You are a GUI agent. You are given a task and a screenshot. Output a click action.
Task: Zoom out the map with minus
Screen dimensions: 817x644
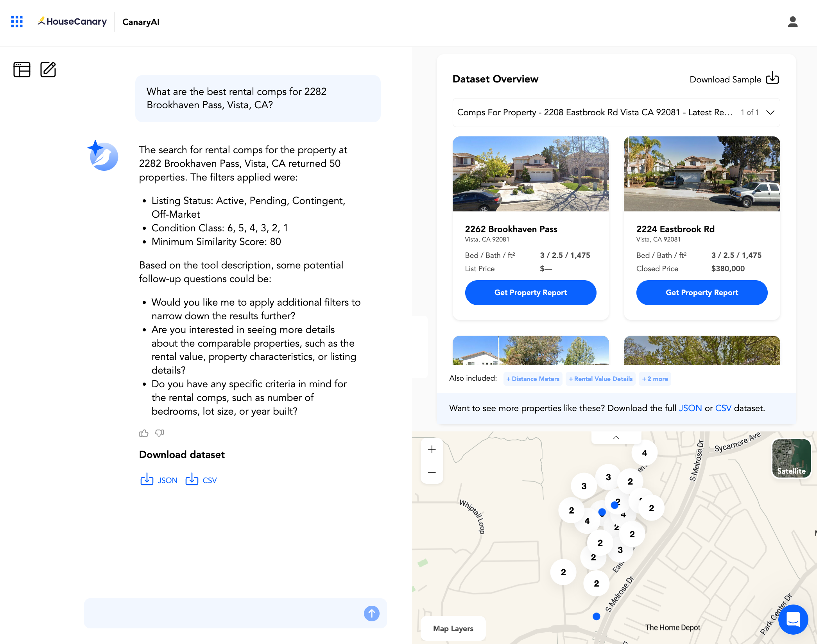click(432, 472)
